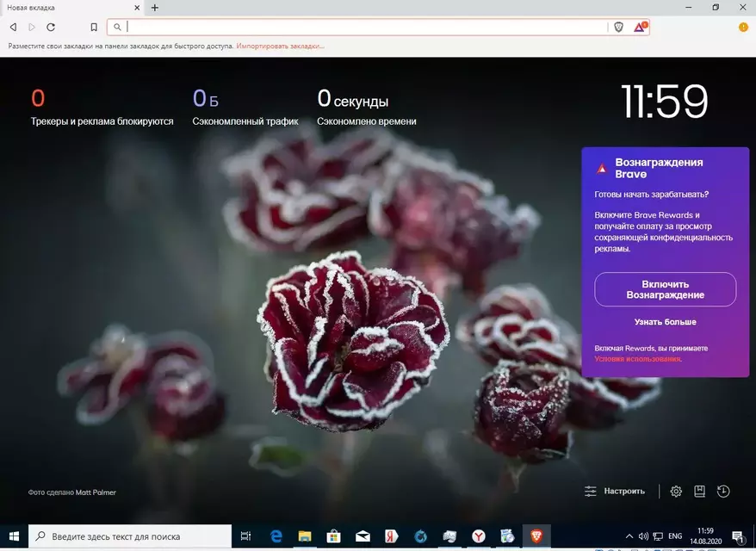
Task: Click Импортировать закладки link
Action: coord(280,46)
